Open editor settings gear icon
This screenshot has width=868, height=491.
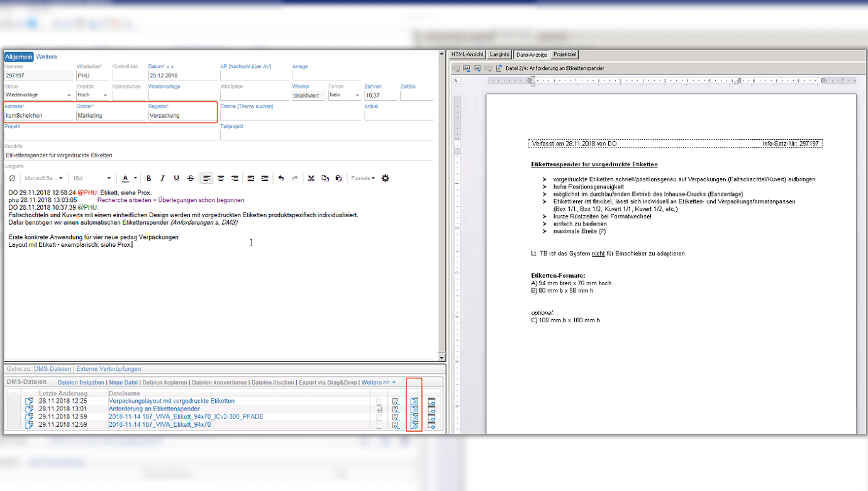[386, 178]
